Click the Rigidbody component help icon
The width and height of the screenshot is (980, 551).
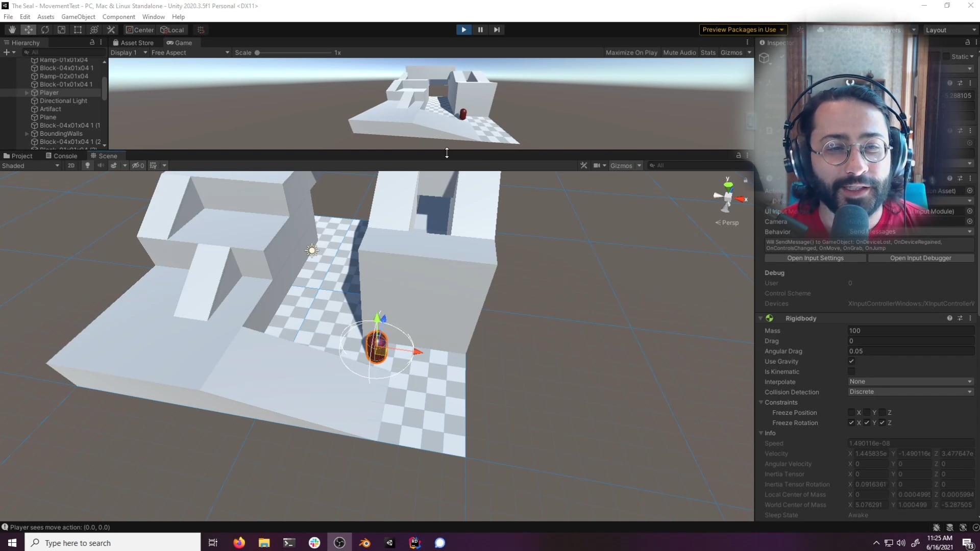(x=949, y=318)
